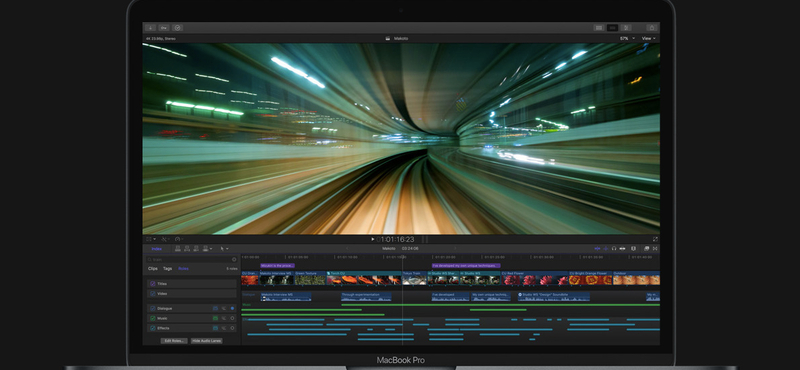This screenshot has width=800, height=370.
Task: Uncheck the Effects role checkbox
Action: point(153,328)
